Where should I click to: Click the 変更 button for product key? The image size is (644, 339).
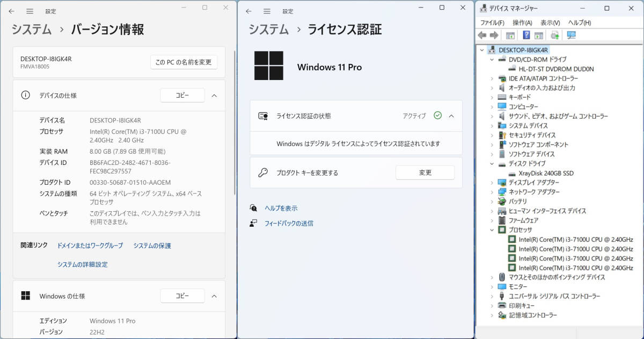tap(425, 172)
